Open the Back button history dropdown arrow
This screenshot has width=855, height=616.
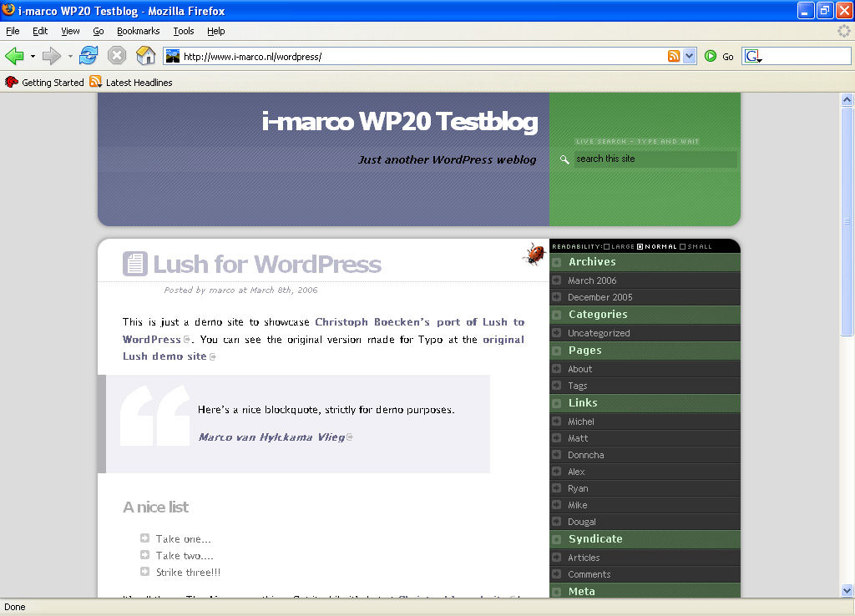33,56
